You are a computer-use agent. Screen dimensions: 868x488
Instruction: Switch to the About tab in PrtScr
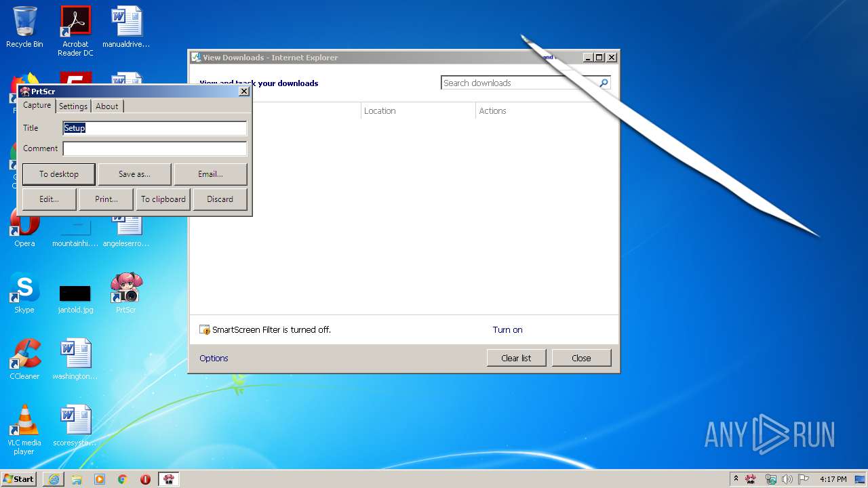coord(107,106)
